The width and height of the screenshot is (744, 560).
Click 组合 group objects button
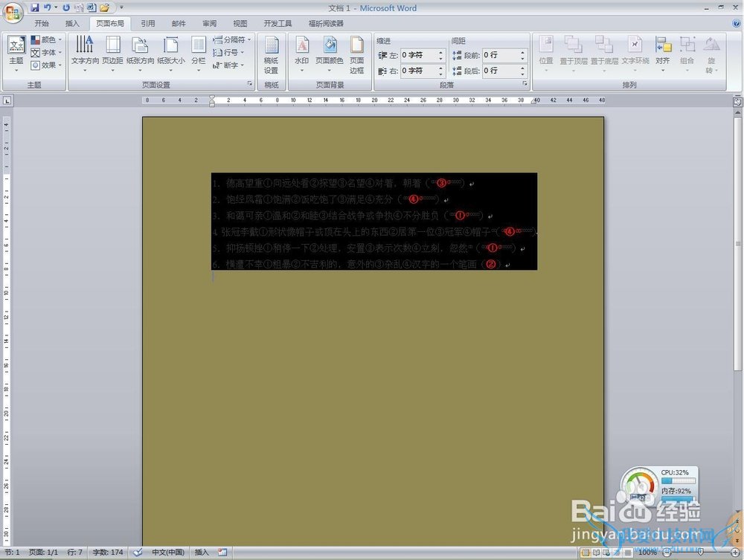[x=687, y=54]
